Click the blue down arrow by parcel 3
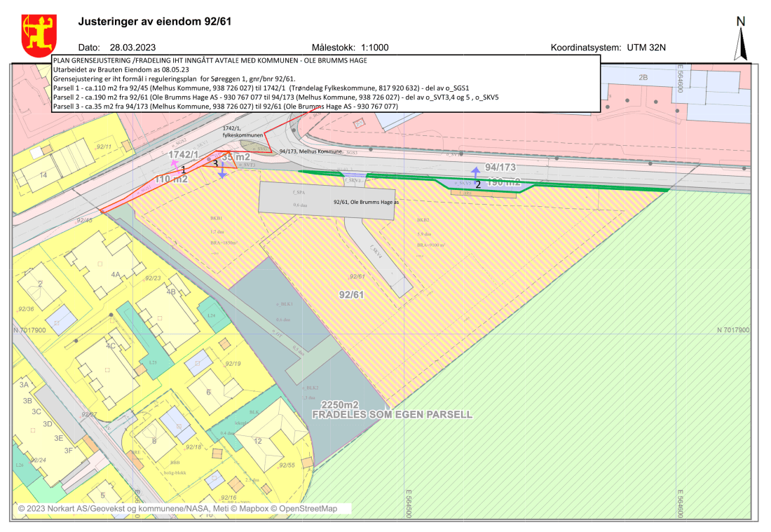The height and width of the screenshot is (532, 771). [221, 172]
